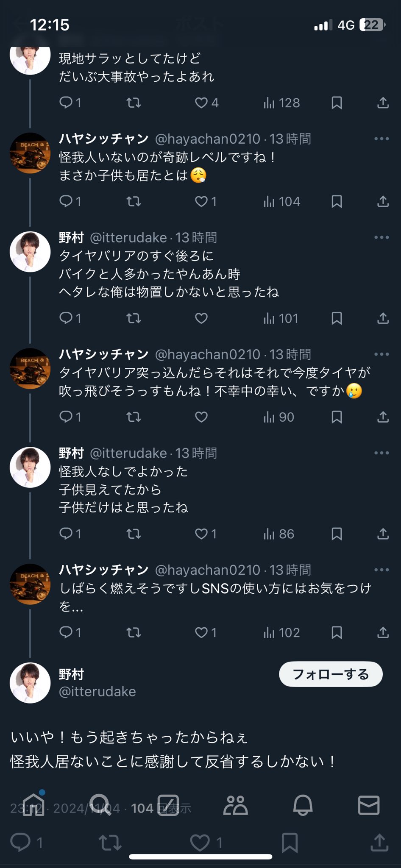The image size is (401, 868).
Task: Tap ハヤシッチャン's motorcycle avatar on the SNS post
Action: pyautogui.click(x=30, y=584)
